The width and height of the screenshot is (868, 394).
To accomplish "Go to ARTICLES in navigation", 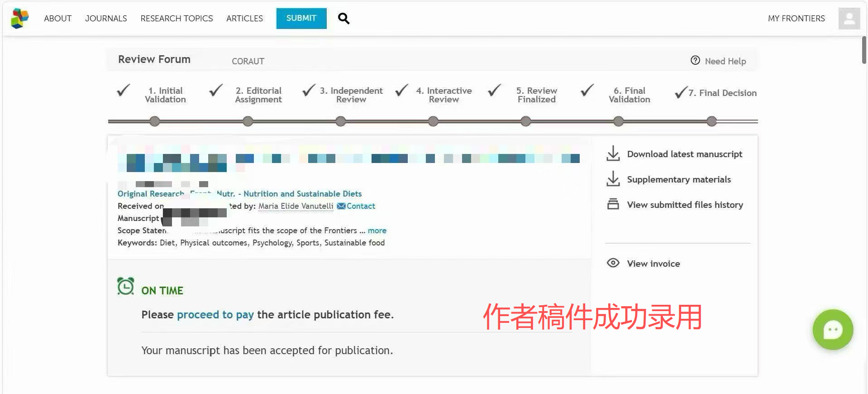I will pyautogui.click(x=244, y=19).
